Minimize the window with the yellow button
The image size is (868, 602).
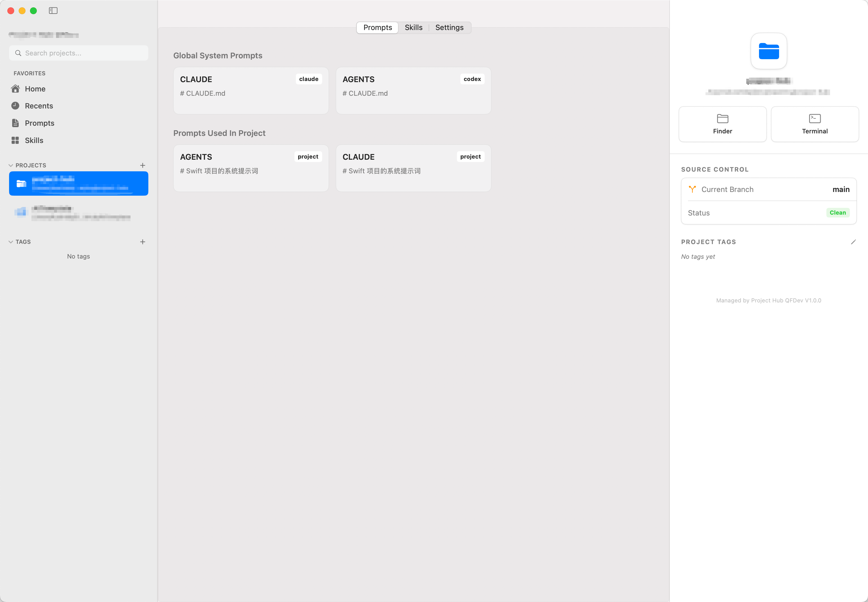(22, 10)
